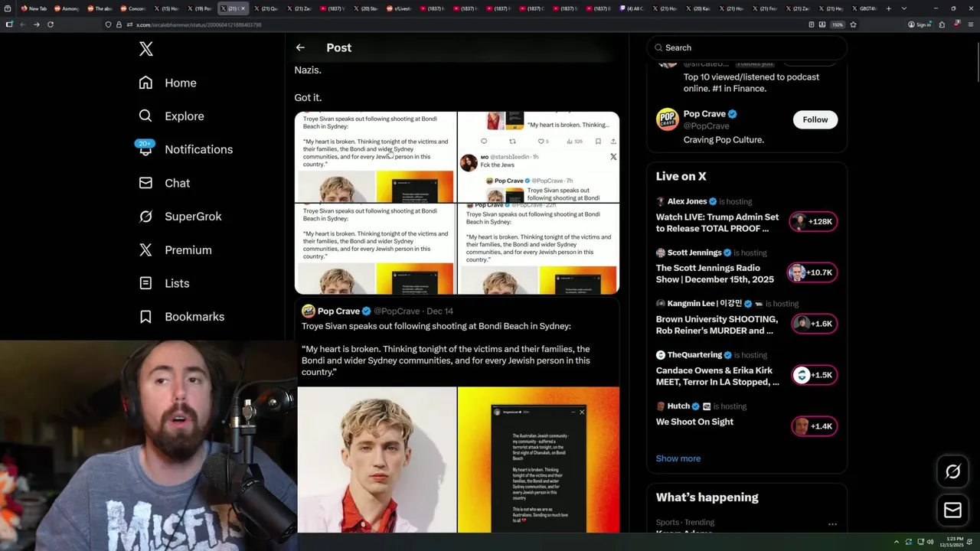The image size is (980, 551).
Task: Click the Premium X icon in the sidebar
Action: 145,249
